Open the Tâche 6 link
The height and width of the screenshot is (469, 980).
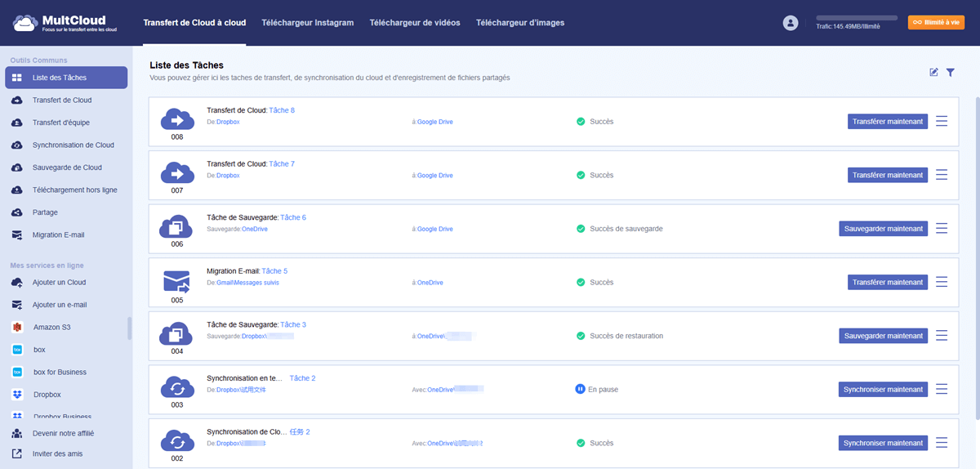click(x=293, y=217)
